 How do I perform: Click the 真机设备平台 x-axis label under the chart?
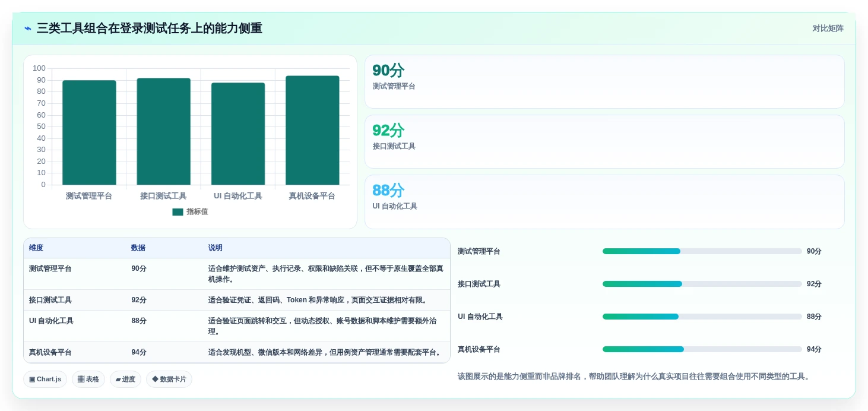[x=312, y=196]
